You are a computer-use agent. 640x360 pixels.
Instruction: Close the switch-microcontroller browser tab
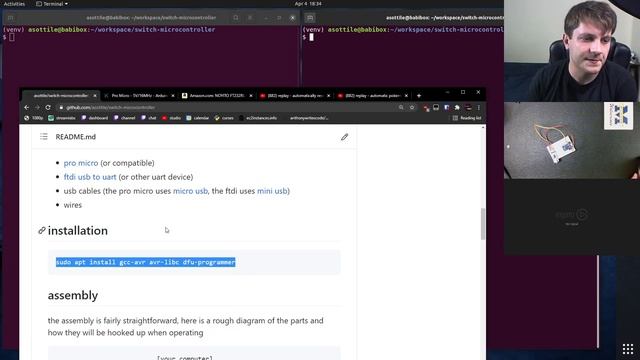pyautogui.click(x=95, y=96)
